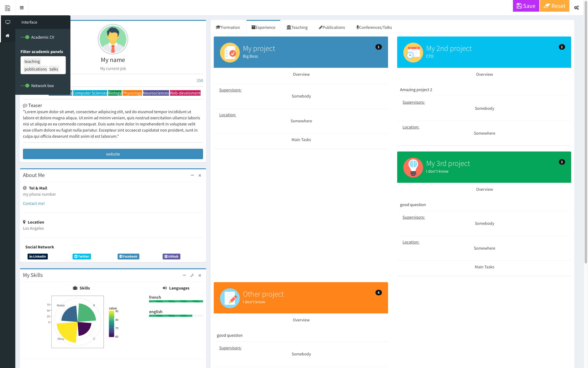
Task: Click badge number 3 on My 3rd project
Action: (562, 162)
